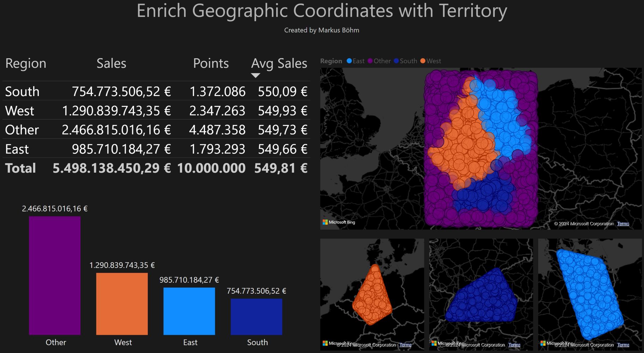Click Points value 1.372.086
Screen dimensions: 644x353
tap(218, 91)
